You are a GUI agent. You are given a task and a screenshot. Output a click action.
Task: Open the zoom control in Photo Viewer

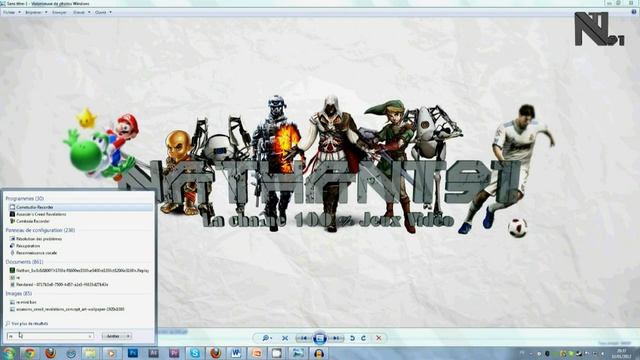pos(267,338)
